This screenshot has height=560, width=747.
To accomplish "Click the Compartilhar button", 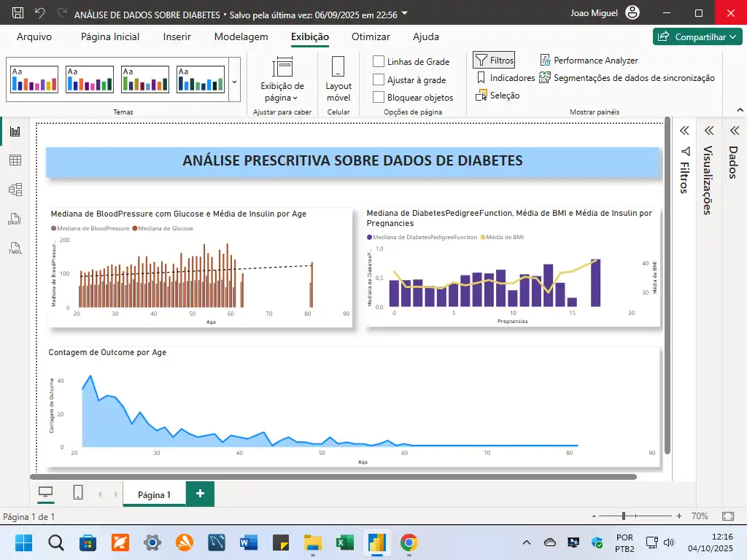I will pos(697,36).
